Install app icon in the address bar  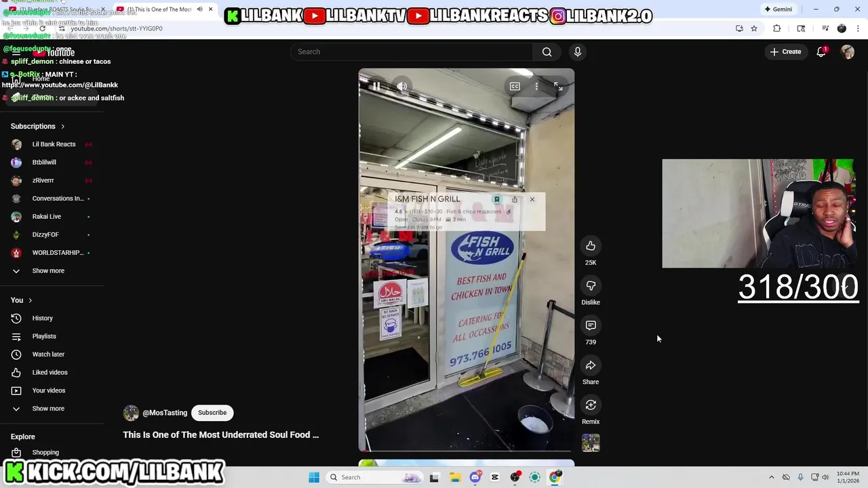pyautogui.click(x=739, y=28)
